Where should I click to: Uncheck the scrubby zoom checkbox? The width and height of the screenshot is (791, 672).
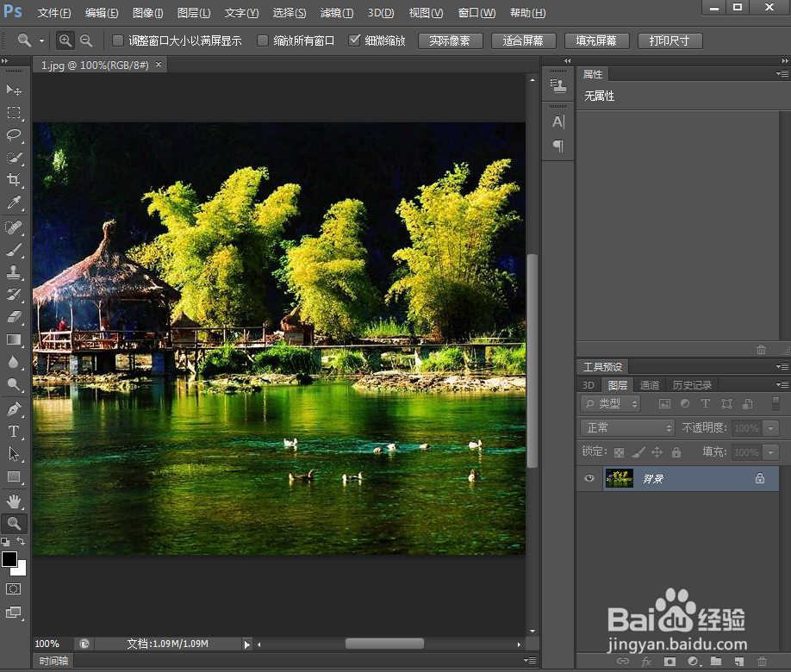355,40
